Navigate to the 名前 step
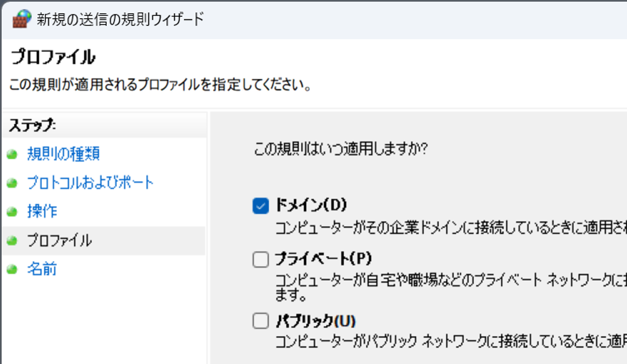 [x=42, y=269]
